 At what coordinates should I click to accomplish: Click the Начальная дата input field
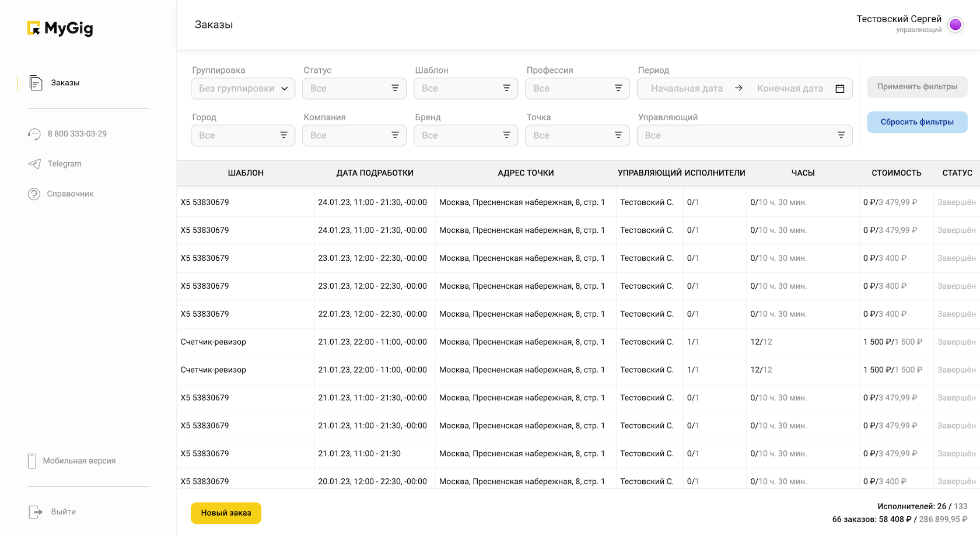[687, 89]
